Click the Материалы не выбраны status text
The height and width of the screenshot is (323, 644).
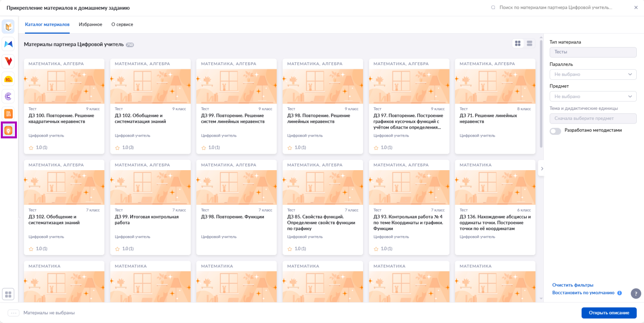tap(49, 313)
